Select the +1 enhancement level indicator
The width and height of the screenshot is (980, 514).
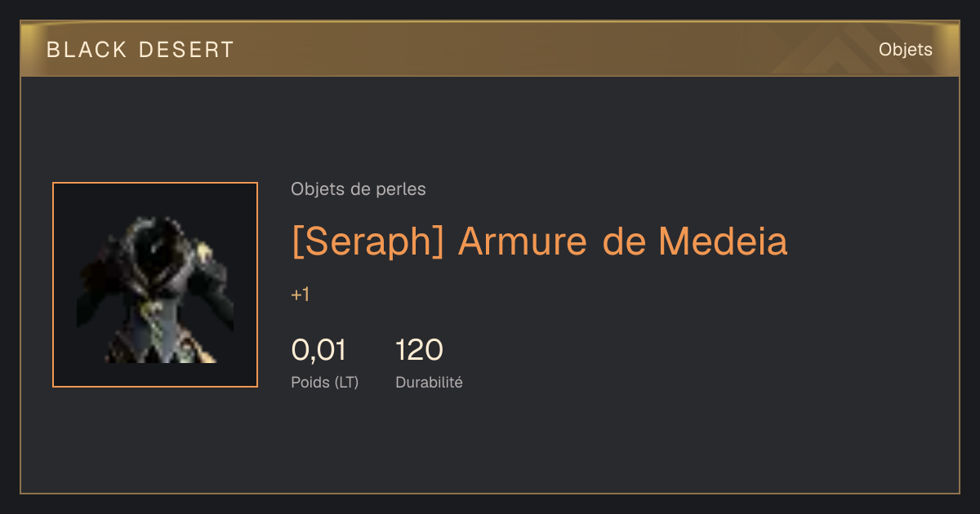coord(301,295)
